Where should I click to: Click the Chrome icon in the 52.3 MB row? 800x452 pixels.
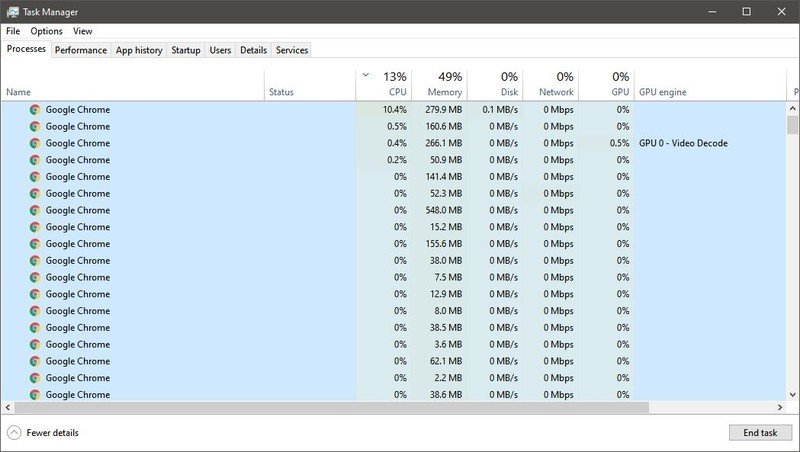click(35, 194)
